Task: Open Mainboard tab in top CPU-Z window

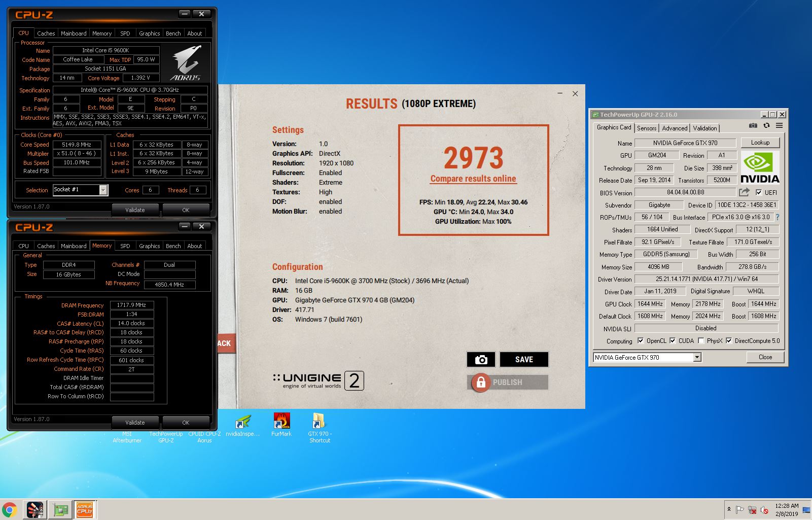Action: [74, 33]
